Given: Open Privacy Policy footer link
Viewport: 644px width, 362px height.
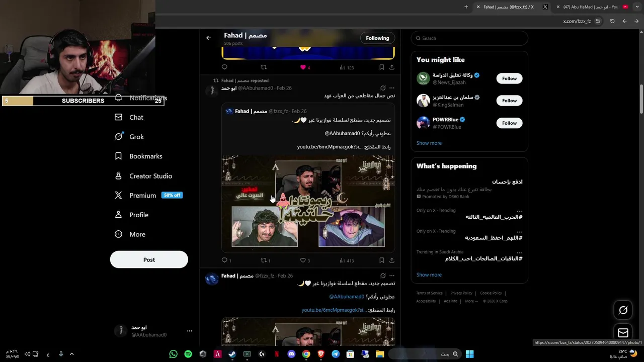Looking at the screenshot, I should (x=461, y=293).
